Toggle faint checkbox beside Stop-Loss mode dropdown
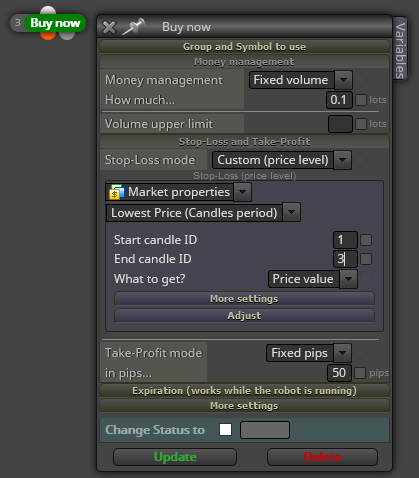 [360, 160]
